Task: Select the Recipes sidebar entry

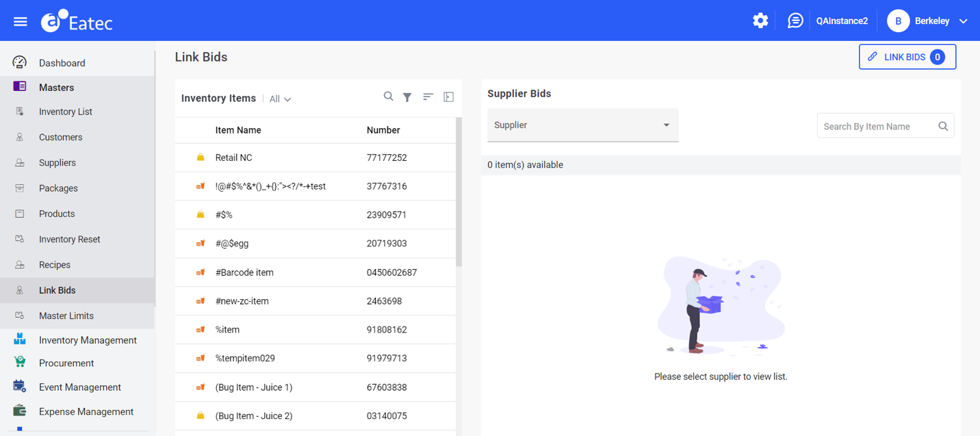Action: (55, 264)
